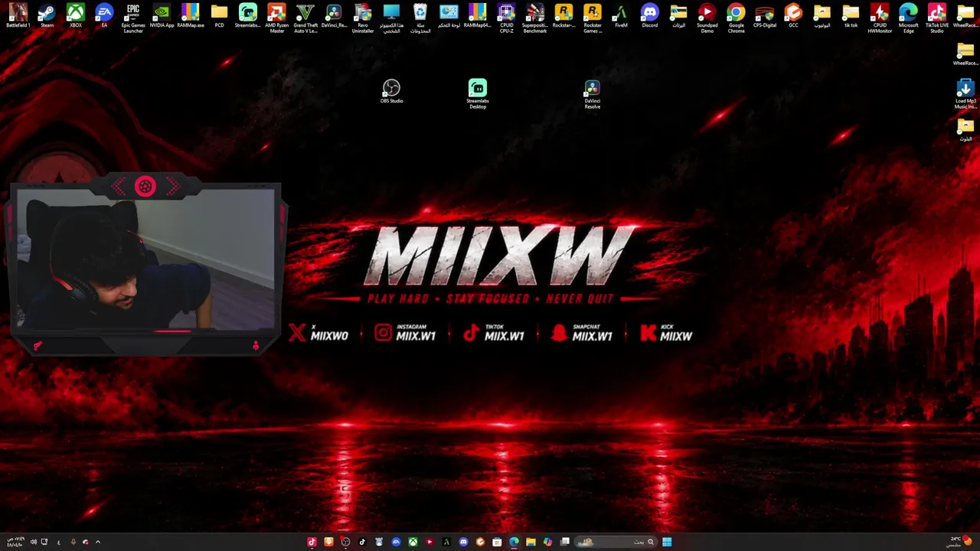This screenshot has height=551, width=980.
Task: Select the Load Mp3 Music installer icon
Action: coord(965,94)
